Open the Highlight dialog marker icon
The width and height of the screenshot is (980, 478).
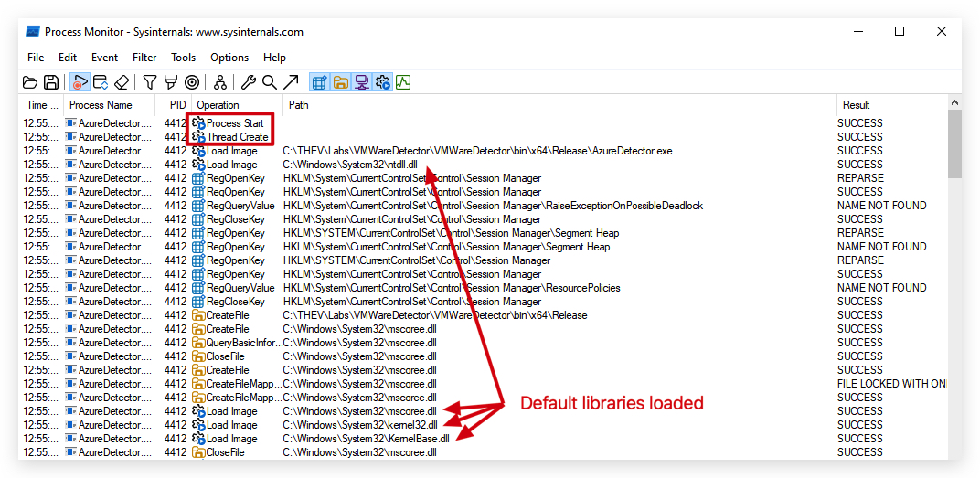[170, 82]
